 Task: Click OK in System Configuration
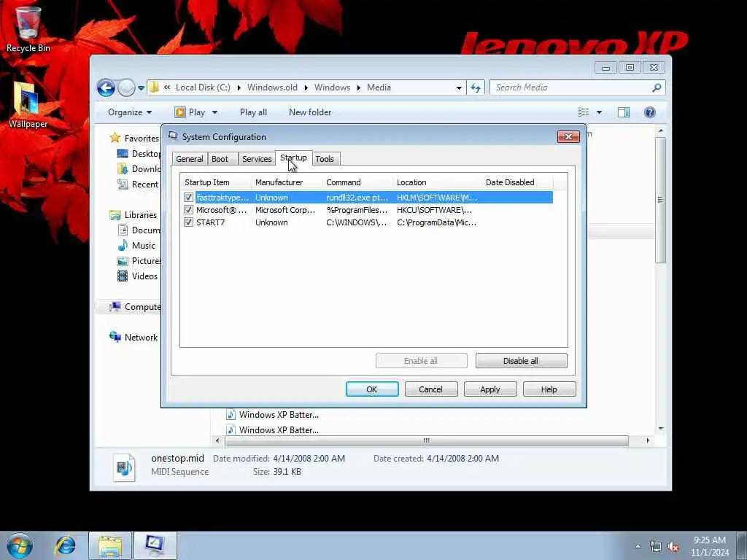(x=372, y=389)
